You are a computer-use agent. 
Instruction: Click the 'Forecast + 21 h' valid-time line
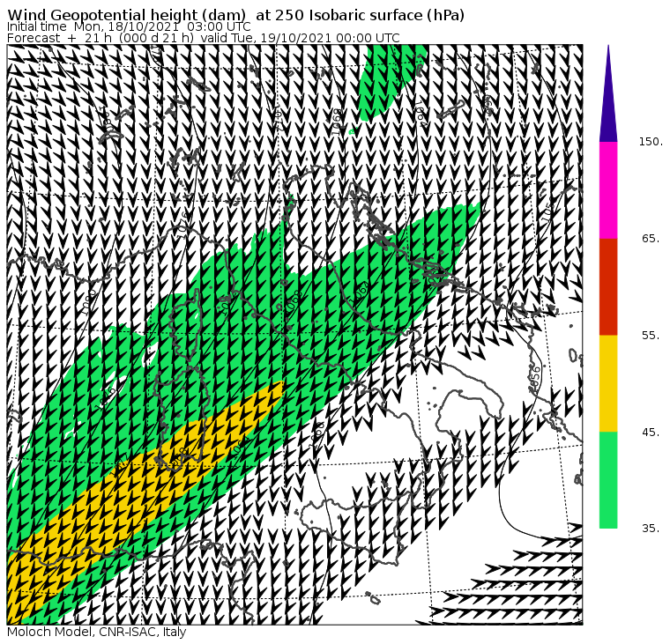click(x=204, y=38)
